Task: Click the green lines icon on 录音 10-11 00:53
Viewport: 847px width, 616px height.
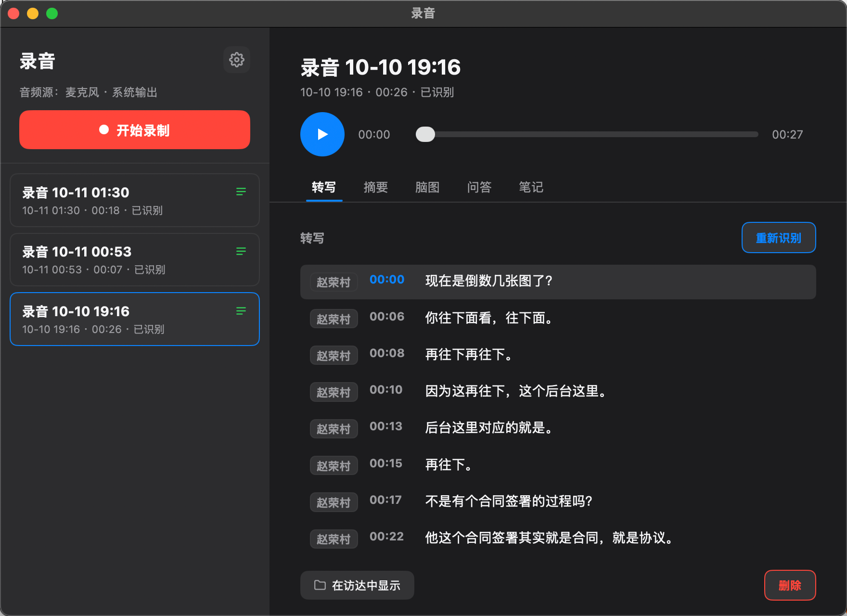Action: (241, 251)
